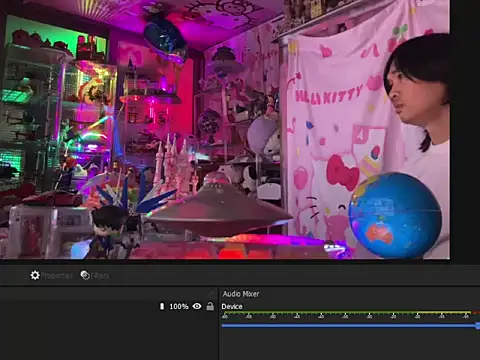Open Filters via the overlapping-circles icon
The height and width of the screenshot is (360, 480).
pyautogui.click(x=85, y=275)
